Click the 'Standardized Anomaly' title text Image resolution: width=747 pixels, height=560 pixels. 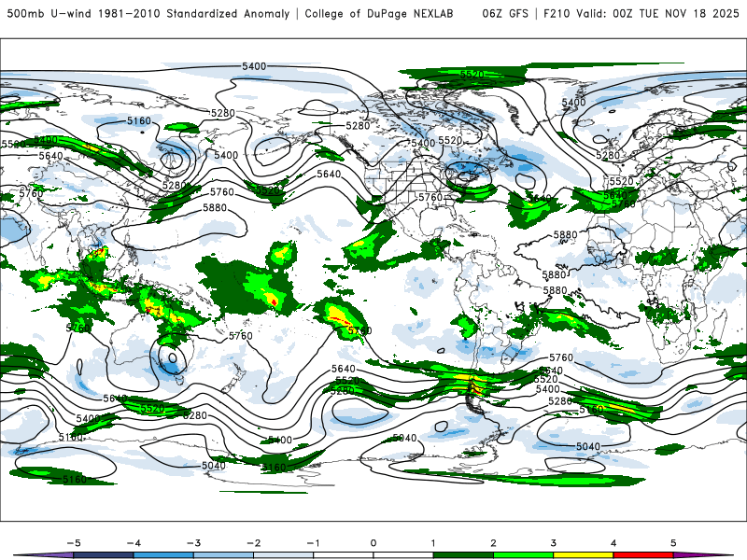pyautogui.click(x=228, y=13)
